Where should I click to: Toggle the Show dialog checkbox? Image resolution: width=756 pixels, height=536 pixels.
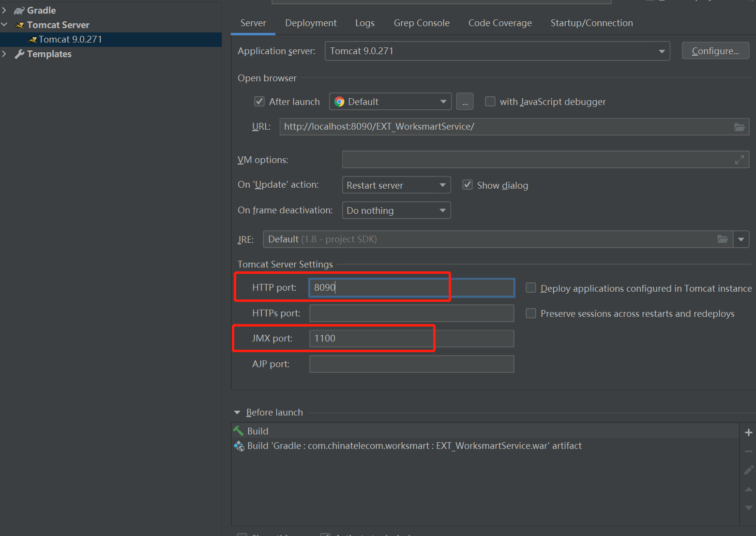[468, 185]
